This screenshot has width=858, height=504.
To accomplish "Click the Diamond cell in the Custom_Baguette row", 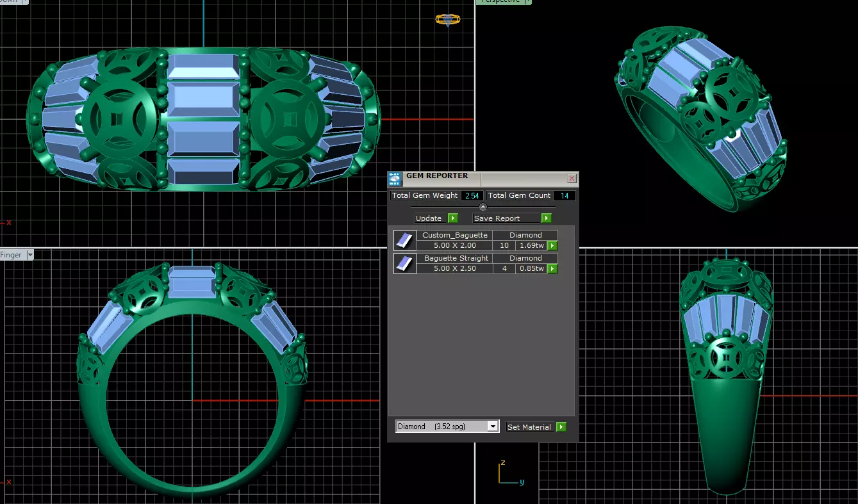I will (525, 235).
